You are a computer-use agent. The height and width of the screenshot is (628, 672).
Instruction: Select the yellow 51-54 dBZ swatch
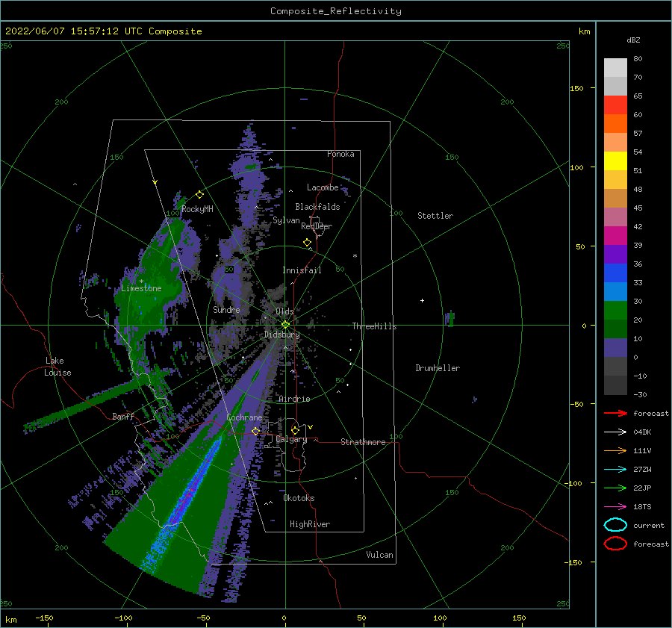tap(615, 161)
